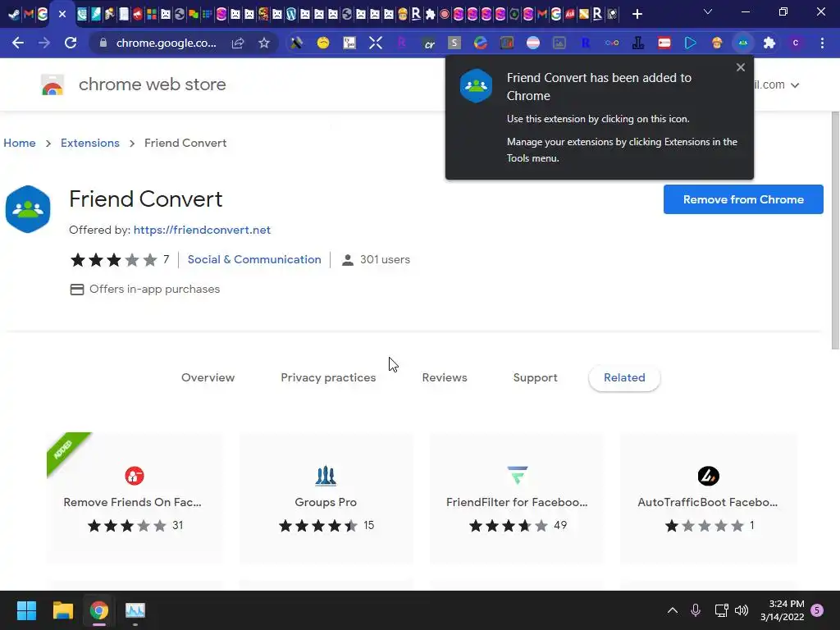Reload the Chrome Web Store page
840x630 pixels.
(71, 43)
